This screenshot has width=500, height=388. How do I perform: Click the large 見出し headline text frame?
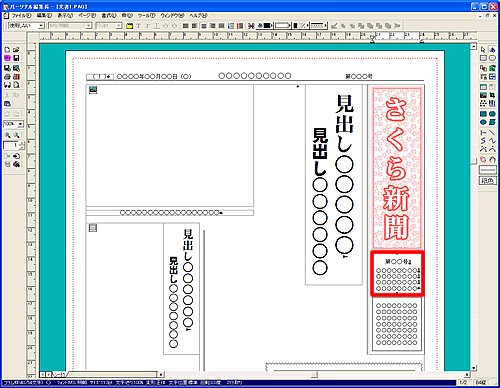(334, 185)
